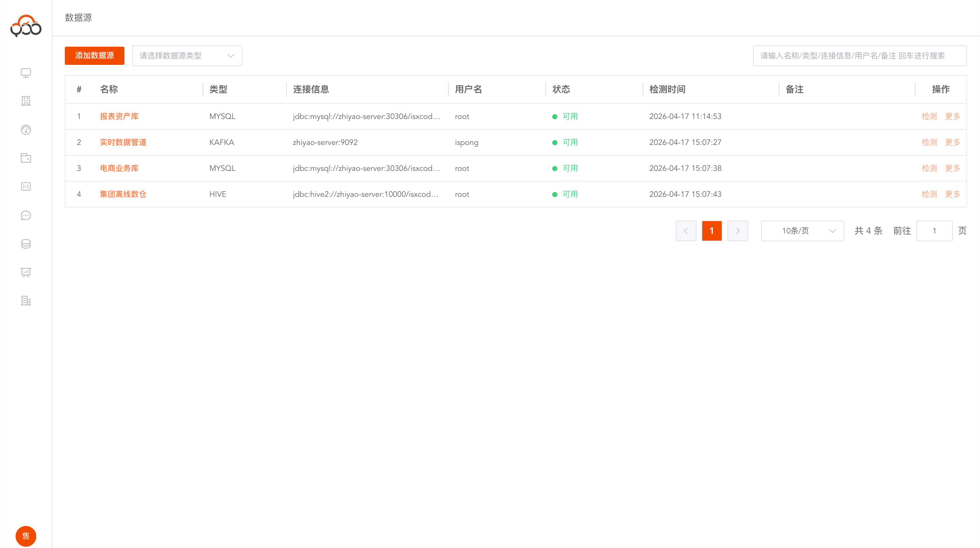Click the office buildings icon at sidebar bottom
980x548 pixels.
coord(26,301)
